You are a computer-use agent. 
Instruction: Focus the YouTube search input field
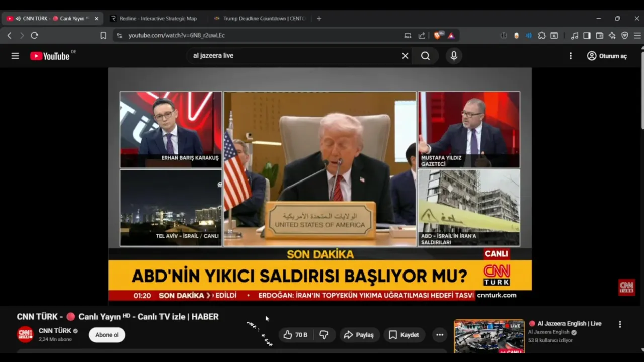(x=294, y=56)
